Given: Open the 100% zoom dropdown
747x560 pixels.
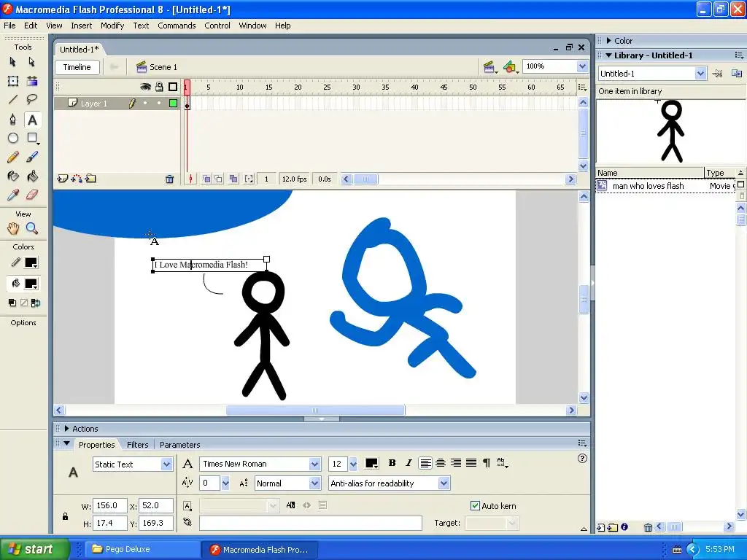Looking at the screenshot, I should click(555, 66).
